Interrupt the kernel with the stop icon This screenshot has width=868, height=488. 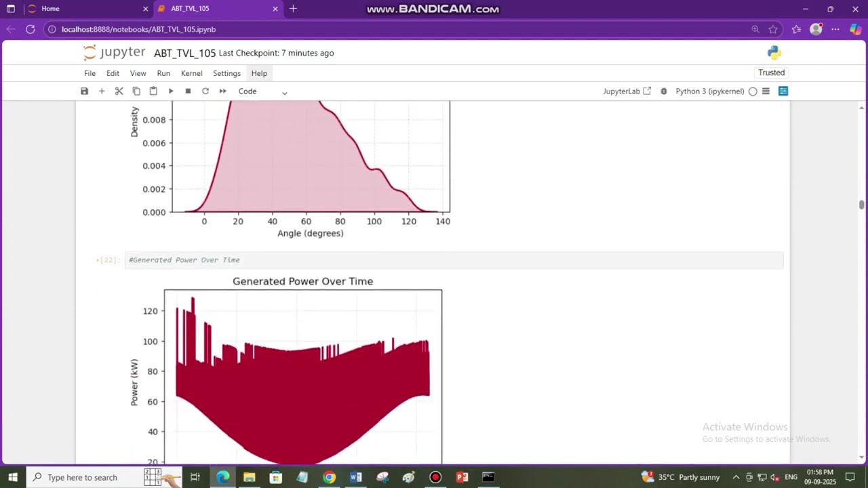pos(188,91)
